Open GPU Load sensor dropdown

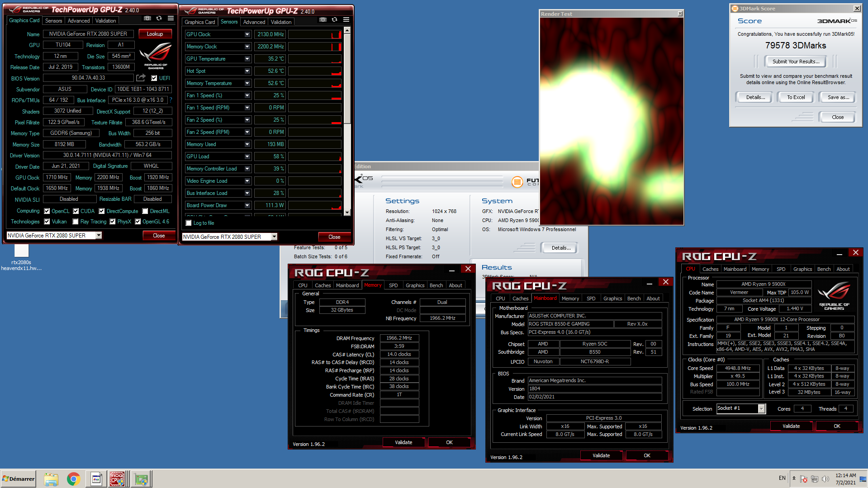[x=247, y=156]
